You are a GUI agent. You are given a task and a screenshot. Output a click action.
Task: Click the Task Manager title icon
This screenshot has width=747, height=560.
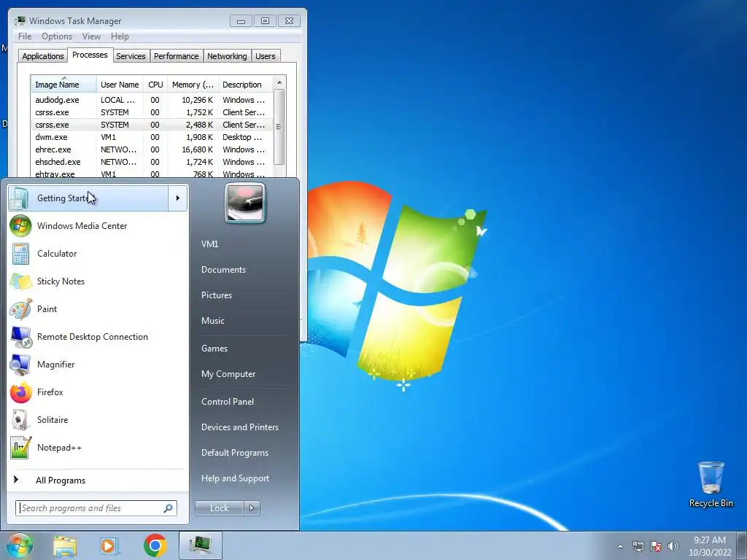(x=20, y=20)
